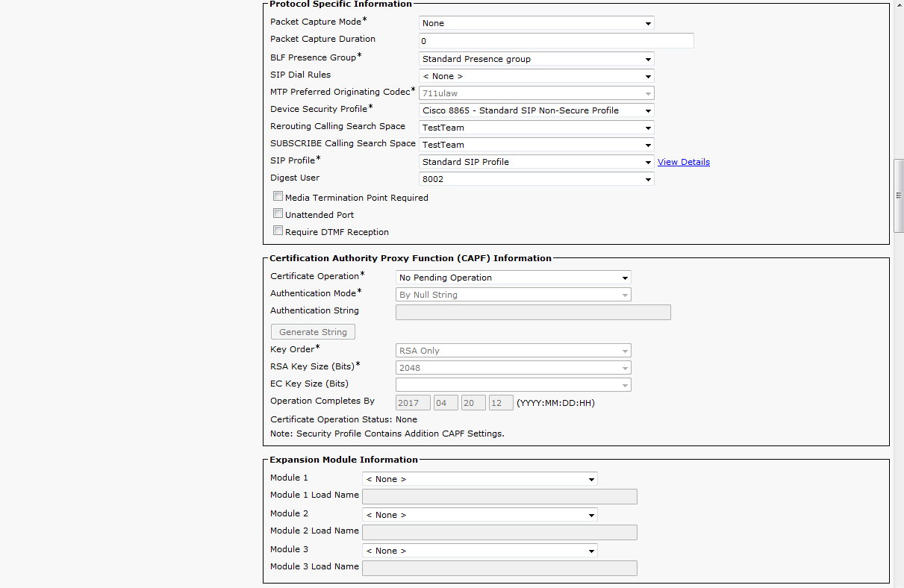The width and height of the screenshot is (904, 588).
Task: Select the Device Security Profile dropdown
Action: coord(536,110)
